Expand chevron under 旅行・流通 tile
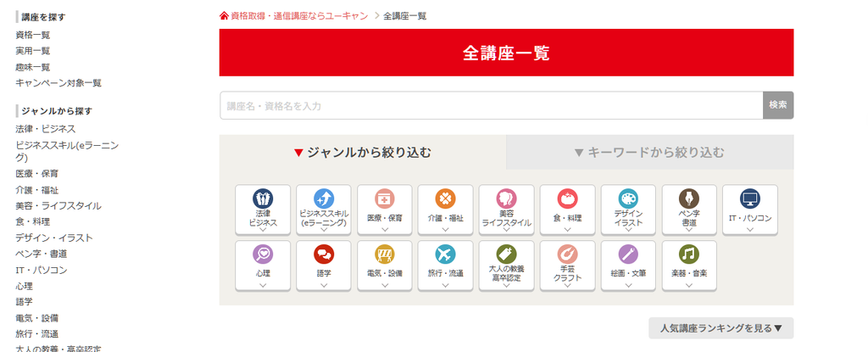 pos(446,285)
